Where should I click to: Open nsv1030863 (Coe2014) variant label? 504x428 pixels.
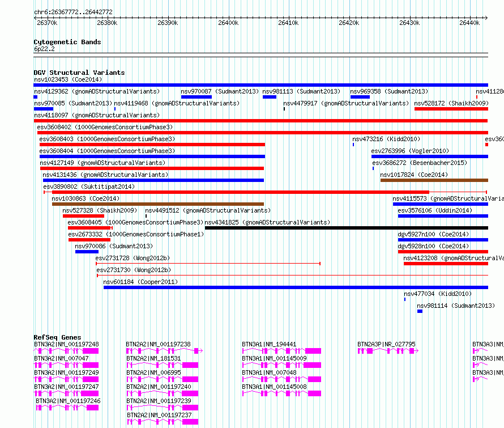click(x=86, y=198)
